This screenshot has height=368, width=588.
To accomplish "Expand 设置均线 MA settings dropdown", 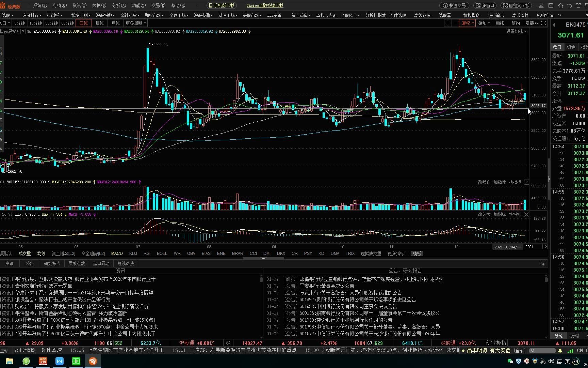I will tap(516, 31).
